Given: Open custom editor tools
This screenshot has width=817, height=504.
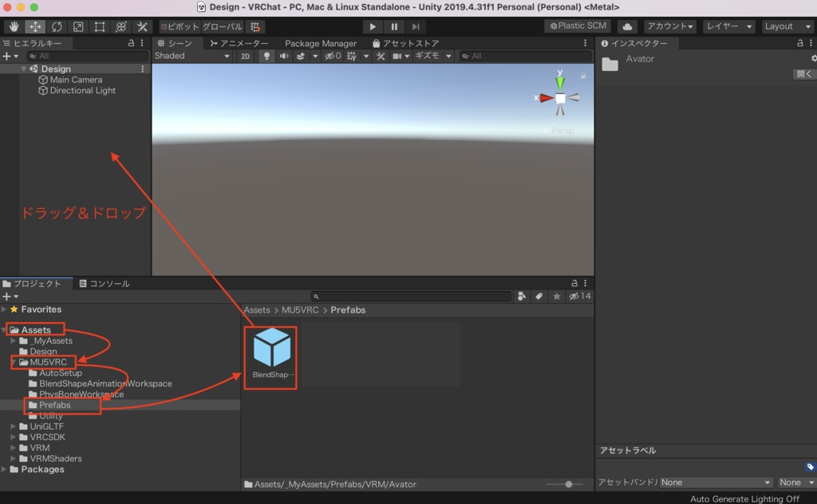Looking at the screenshot, I should [x=142, y=26].
